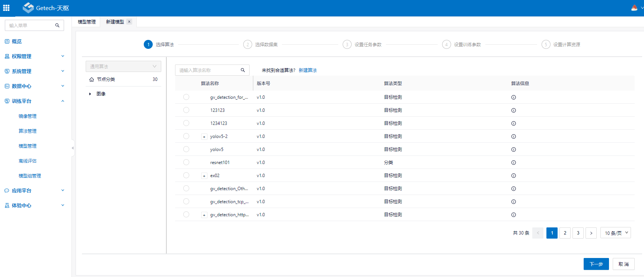Expand the 图像 tree node
This screenshot has width=644, height=277.
point(90,94)
